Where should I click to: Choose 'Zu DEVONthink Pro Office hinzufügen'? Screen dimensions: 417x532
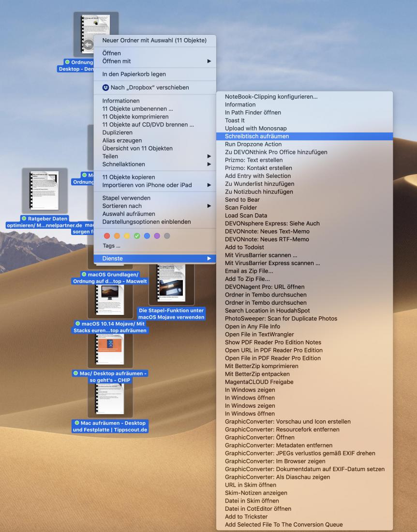pyautogui.click(x=304, y=152)
